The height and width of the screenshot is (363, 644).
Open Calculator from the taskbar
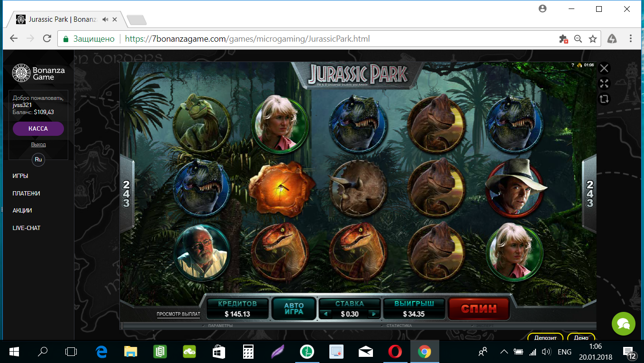pyautogui.click(x=248, y=352)
